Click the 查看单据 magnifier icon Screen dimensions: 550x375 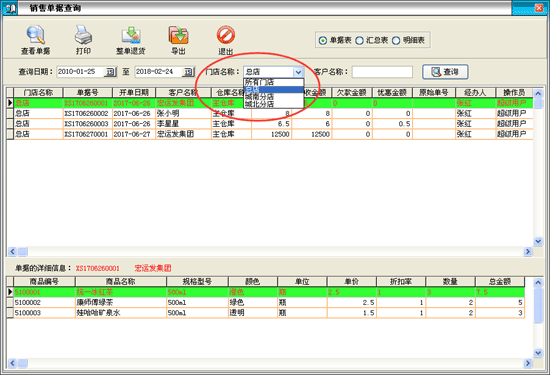pyautogui.click(x=35, y=35)
